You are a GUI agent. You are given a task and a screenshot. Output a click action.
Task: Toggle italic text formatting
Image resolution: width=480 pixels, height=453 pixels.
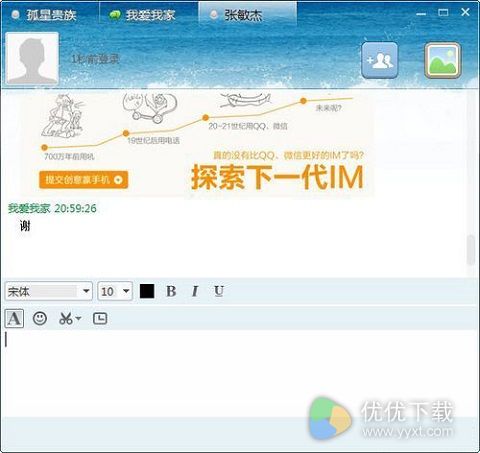coord(195,291)
